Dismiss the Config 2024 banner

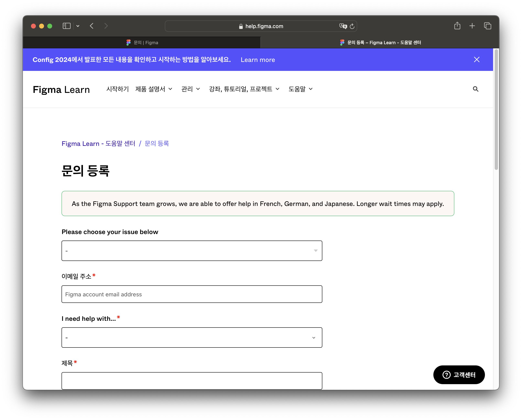477,59
